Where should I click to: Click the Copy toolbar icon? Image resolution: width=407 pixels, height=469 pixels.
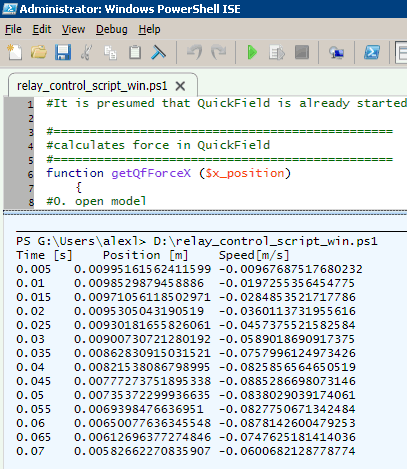(110, 53)
